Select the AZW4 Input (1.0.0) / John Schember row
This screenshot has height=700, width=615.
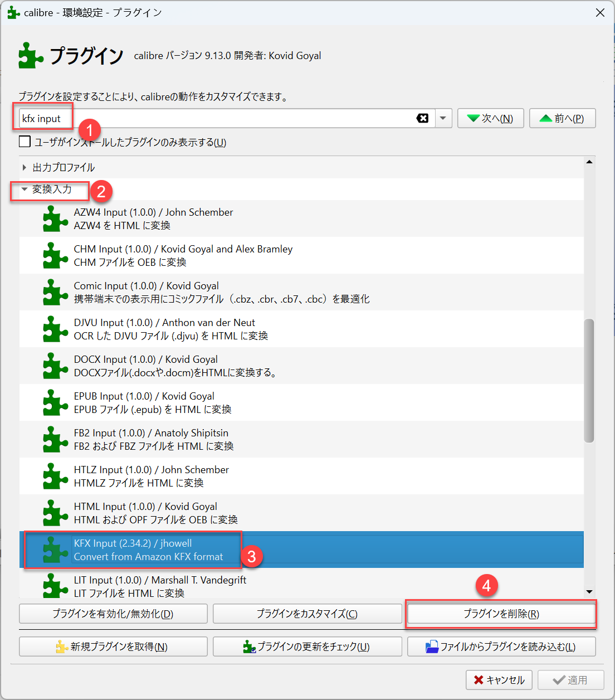point(301,218)
